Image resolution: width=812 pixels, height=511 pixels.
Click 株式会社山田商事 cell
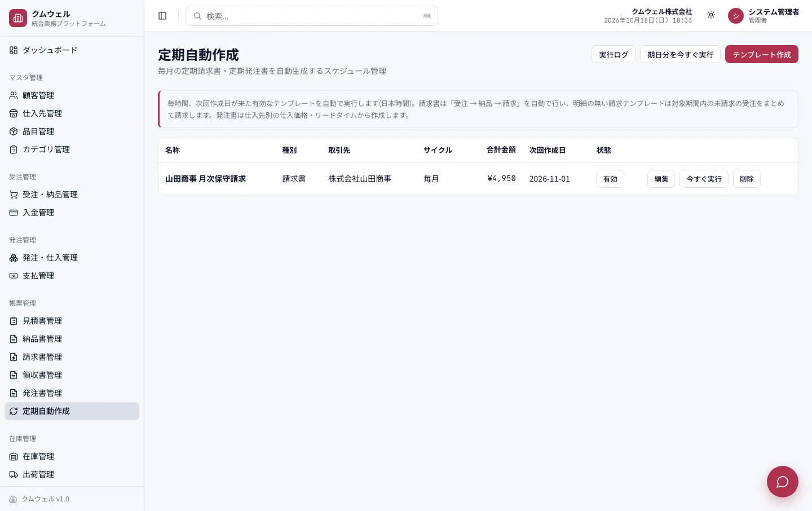pyautogui.click(x=360, y=179)
